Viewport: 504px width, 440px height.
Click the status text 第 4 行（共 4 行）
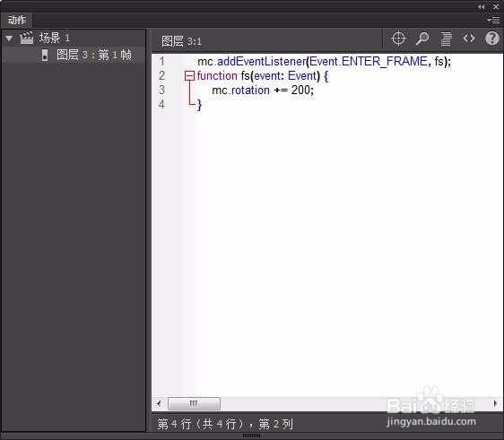point(201,424)
